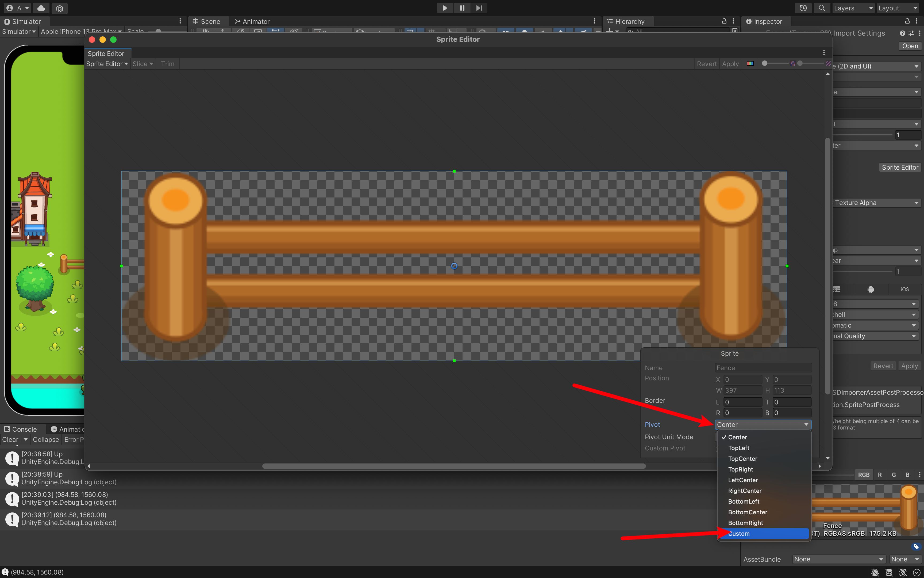Switch to the Animator tab
Screen dimensions: 924x578
click(x=252, y=21)
